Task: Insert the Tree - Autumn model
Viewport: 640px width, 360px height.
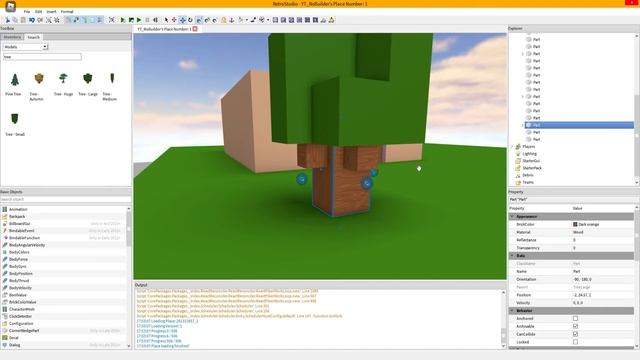Action: click(39, 78)
